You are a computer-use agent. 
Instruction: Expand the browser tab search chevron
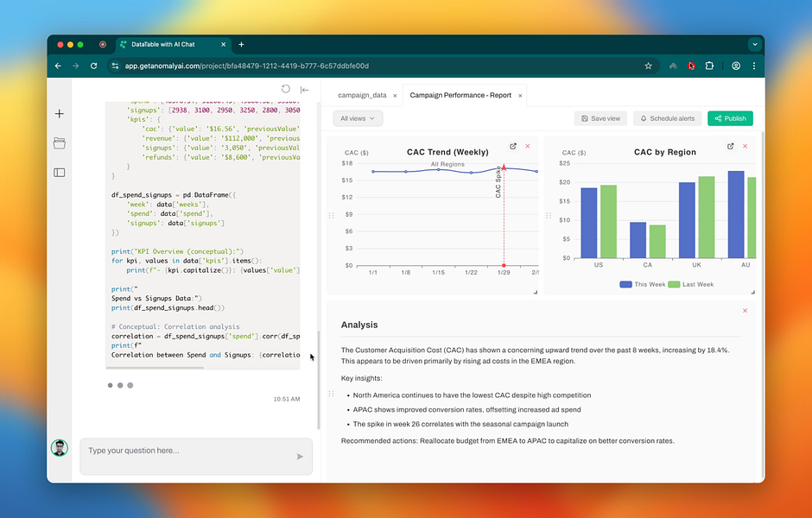[755, 45]
